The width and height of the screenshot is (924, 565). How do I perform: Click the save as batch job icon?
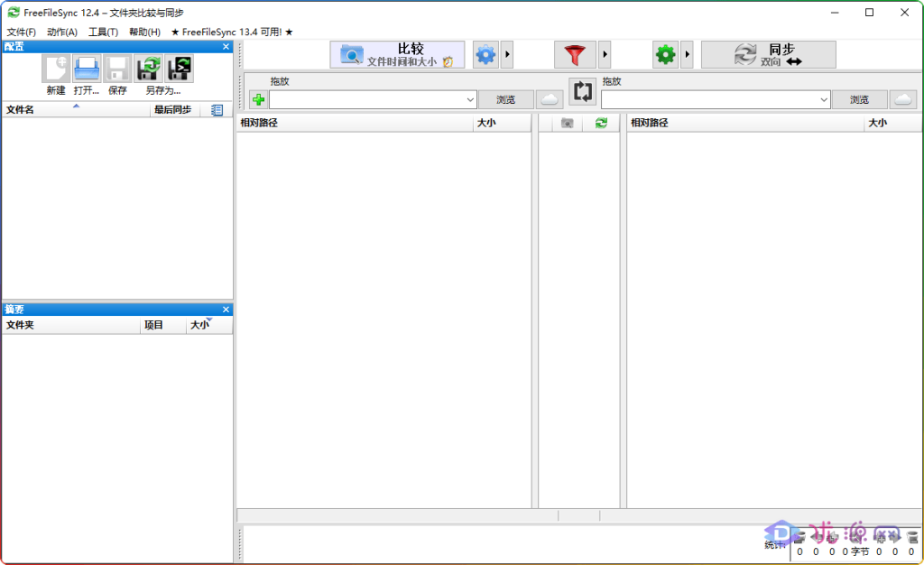tap(180, 69)
